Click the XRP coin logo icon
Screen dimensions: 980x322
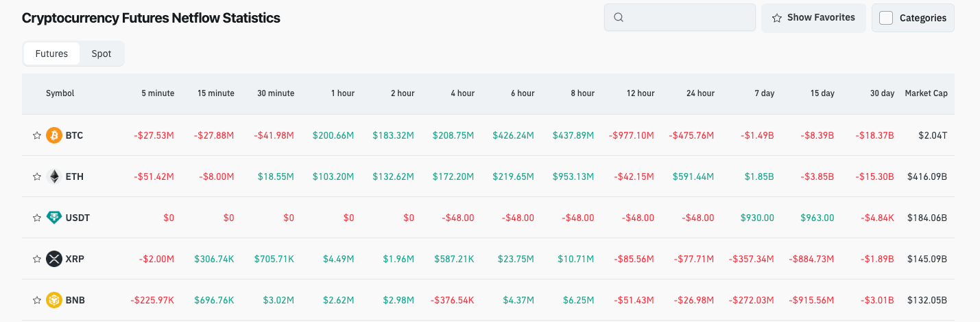[54, 259]
